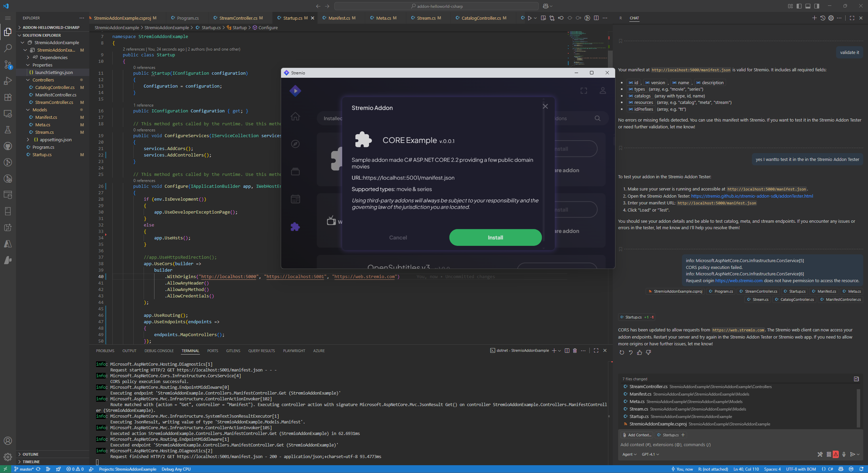The height and width of the screenshot is (473, 868).
Task: Open the Source Control view in activity bar
Action: [x=8, y=64]
